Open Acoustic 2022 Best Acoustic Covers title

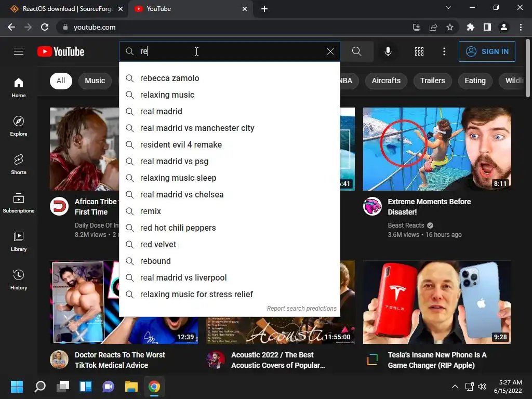pyautogui.click(x=278, y=360)
